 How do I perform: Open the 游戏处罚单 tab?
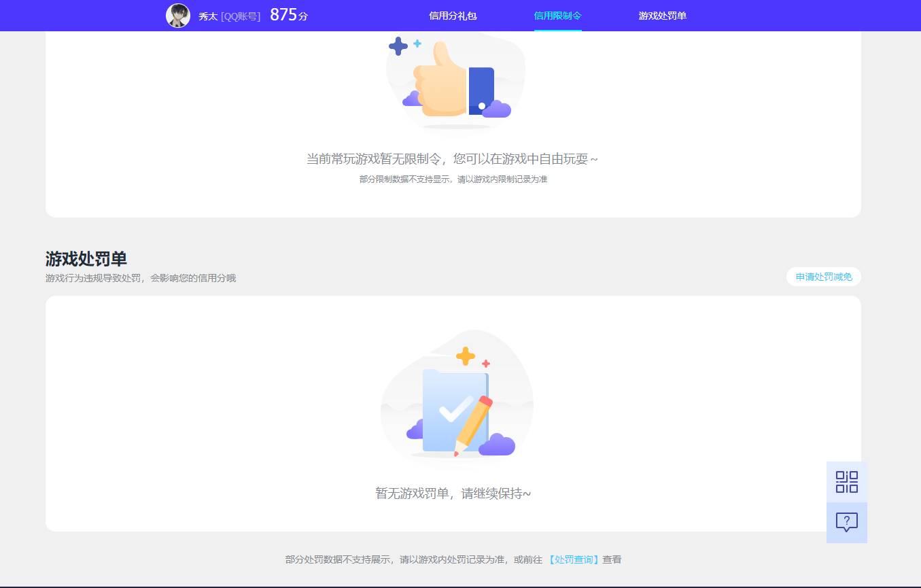(x=663, y=15)
